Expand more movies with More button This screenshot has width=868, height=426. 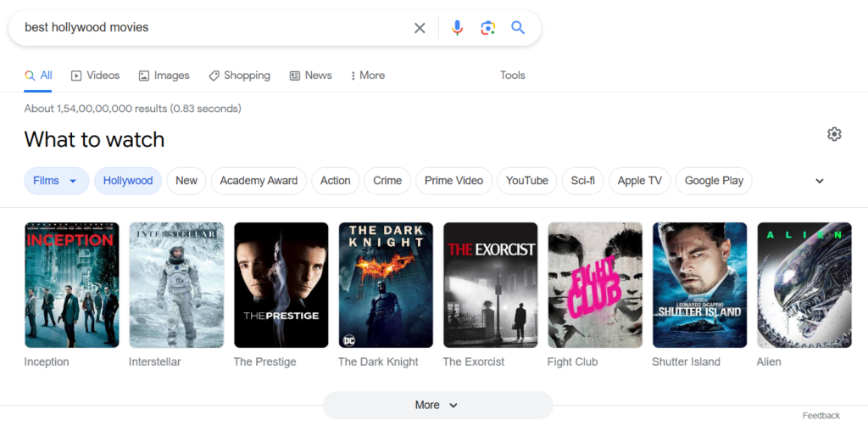pos(437,405)
